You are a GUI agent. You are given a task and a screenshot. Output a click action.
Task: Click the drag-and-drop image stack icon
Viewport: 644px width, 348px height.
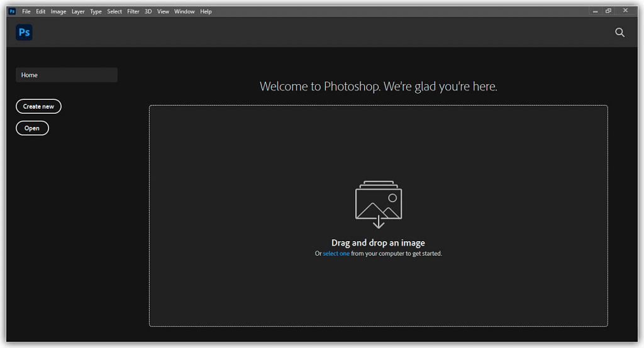[x=378, y=204]
